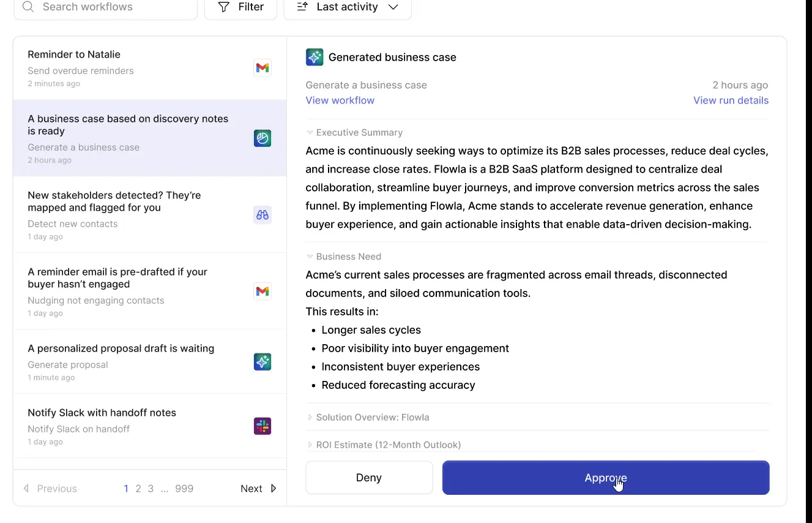Viewport: 812px width, 523px height.
Task: Open the personalized proposal draft item
Action: tap(150, 362)
